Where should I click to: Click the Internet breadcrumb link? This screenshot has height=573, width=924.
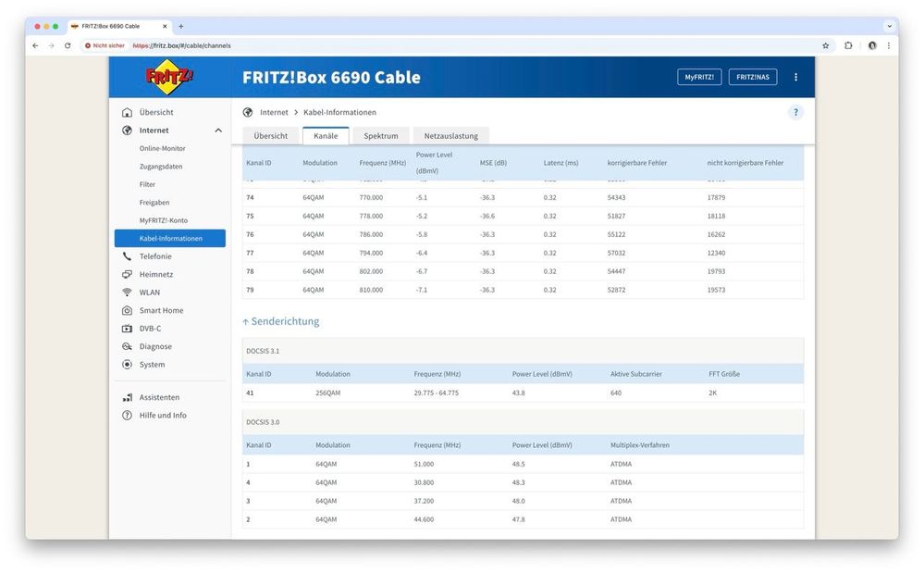[274, 112]
